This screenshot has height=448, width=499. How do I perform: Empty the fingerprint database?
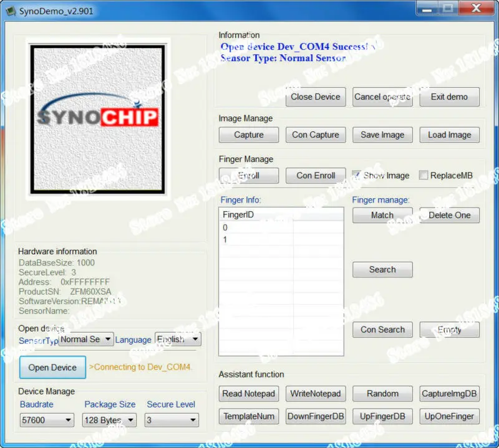click(x=449, y=330)
